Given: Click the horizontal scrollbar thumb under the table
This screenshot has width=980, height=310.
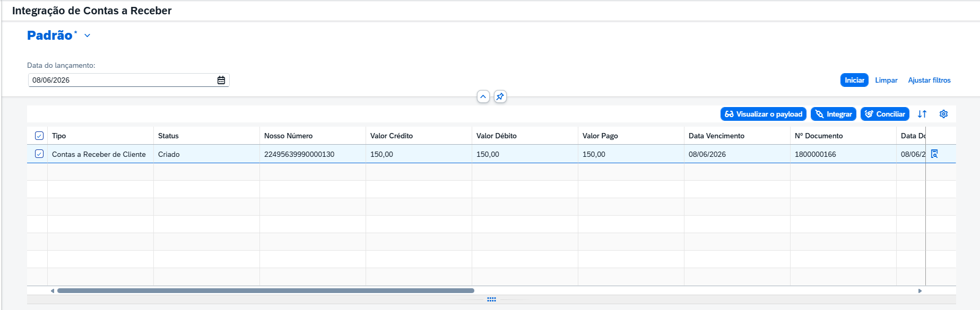Looking at the screenshot, I should (266, 290).
